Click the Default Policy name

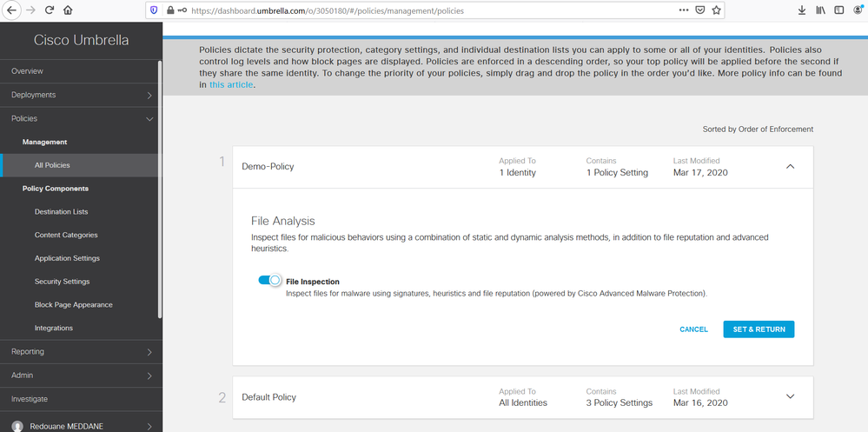point(269,397)
